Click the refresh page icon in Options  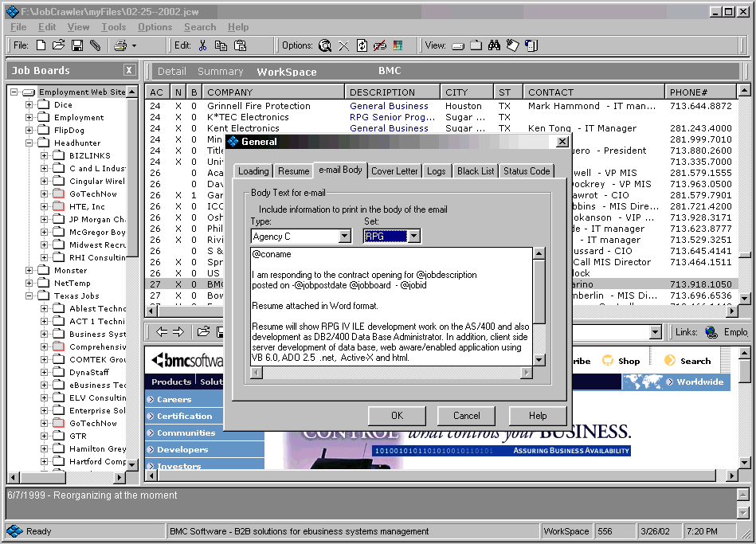point(361,45)
